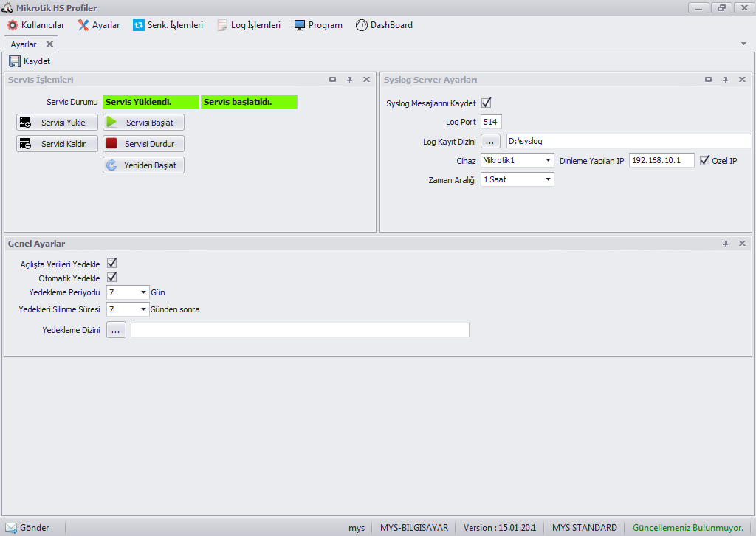This screenshot has width=756, height=536.
Task: Open the DashBoard menu
Action: tap(384, 25)
